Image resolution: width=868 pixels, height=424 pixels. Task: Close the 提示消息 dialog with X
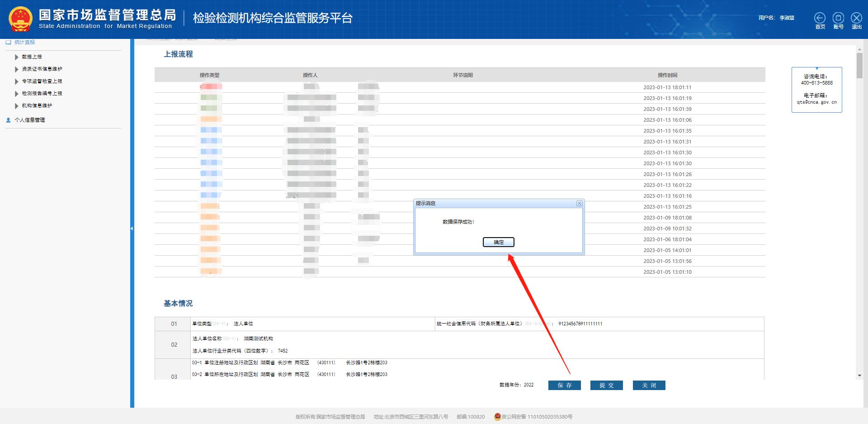pos(579,204)
